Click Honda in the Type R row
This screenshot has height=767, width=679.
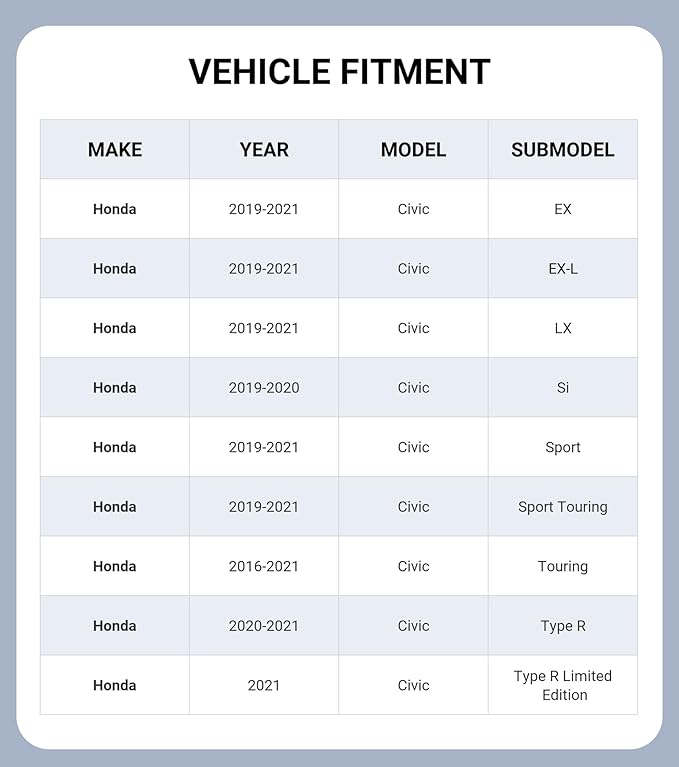click(115, 626)
